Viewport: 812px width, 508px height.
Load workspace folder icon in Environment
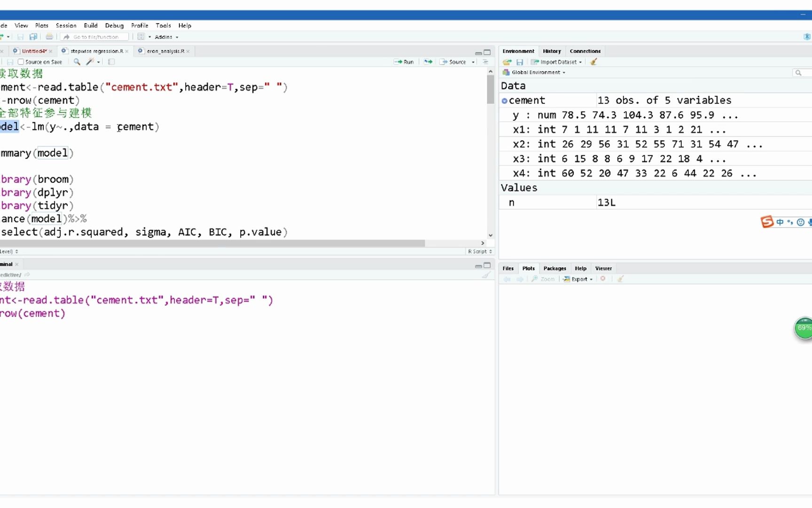coord(507,62)
